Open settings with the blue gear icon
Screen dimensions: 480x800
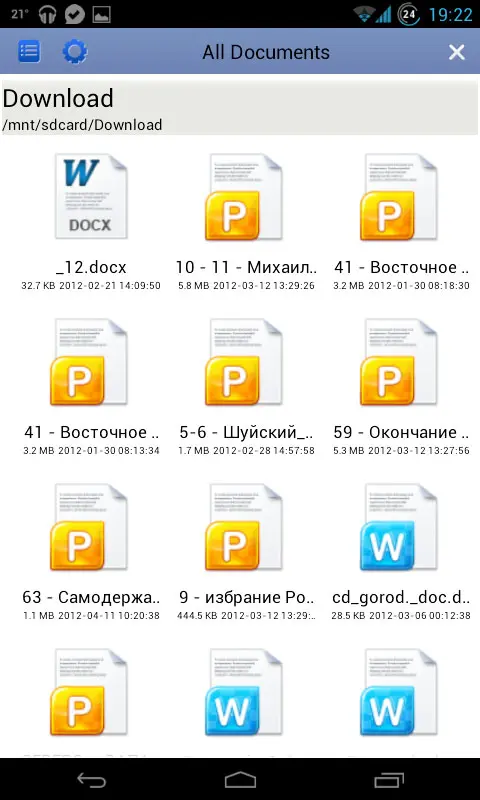click(x=75, y=52)
